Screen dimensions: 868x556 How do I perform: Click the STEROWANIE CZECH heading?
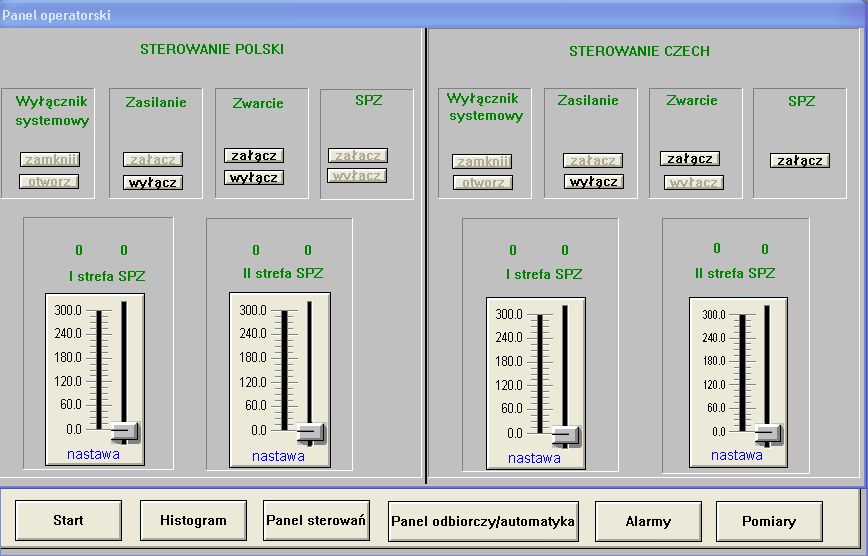click(x=639, y=52)
